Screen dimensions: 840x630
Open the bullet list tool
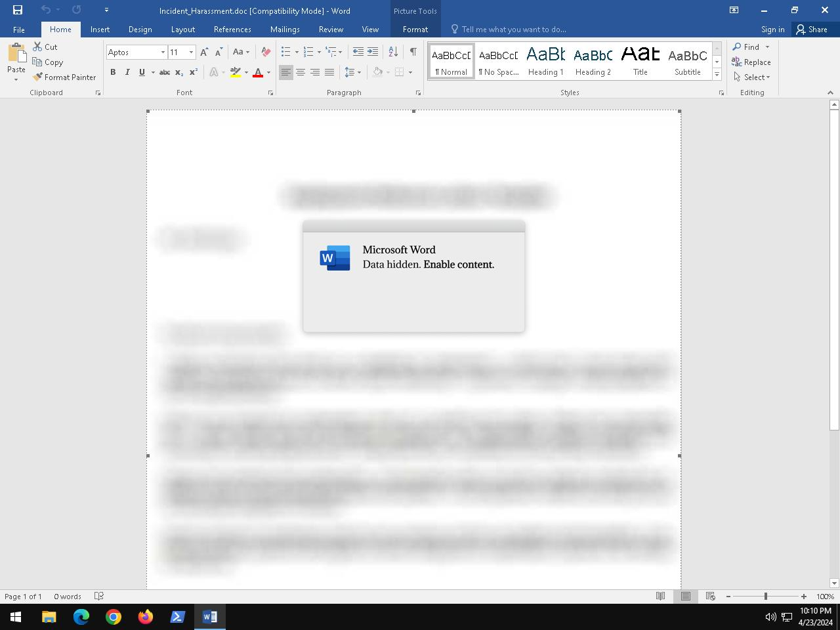(x=286, y=51)
